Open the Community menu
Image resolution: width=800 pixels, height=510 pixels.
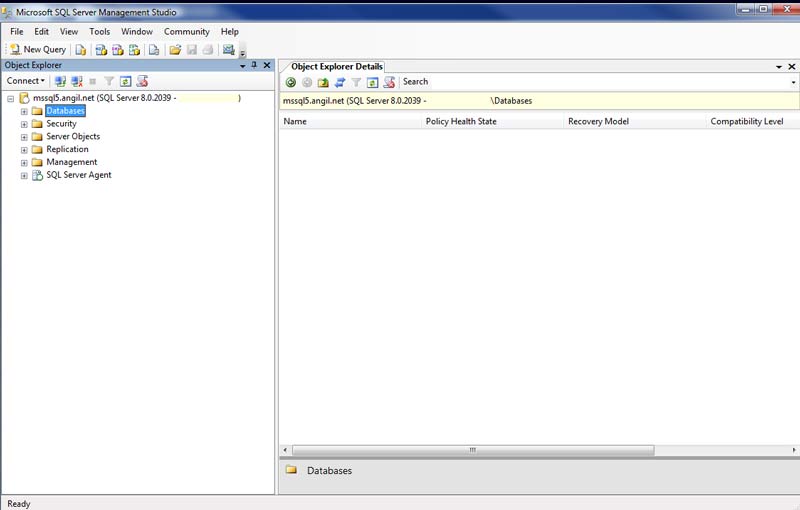pyautogui.click(x=187, y=32)
